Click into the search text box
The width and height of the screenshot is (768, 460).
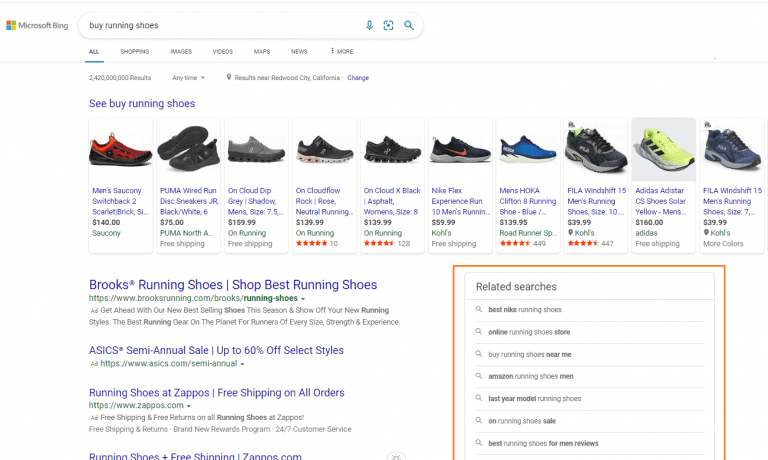click(220, 25)
